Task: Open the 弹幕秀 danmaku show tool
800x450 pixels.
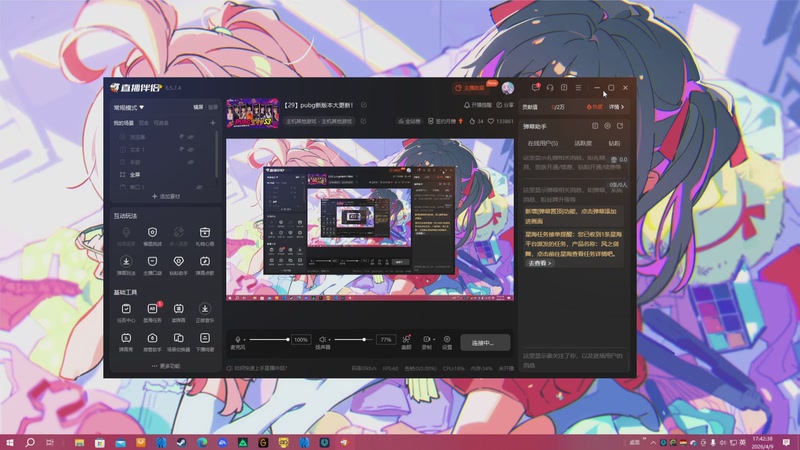Action: coord(126,342)
